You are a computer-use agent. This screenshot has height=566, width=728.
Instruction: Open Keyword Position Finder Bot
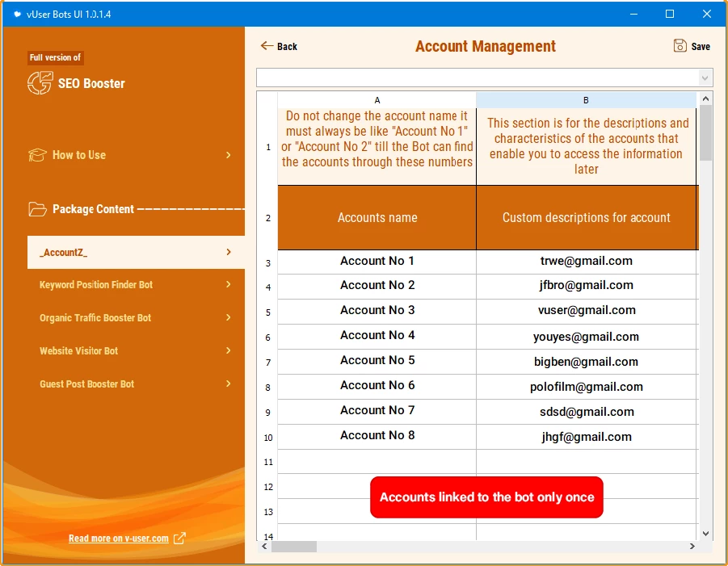point(136,284)
